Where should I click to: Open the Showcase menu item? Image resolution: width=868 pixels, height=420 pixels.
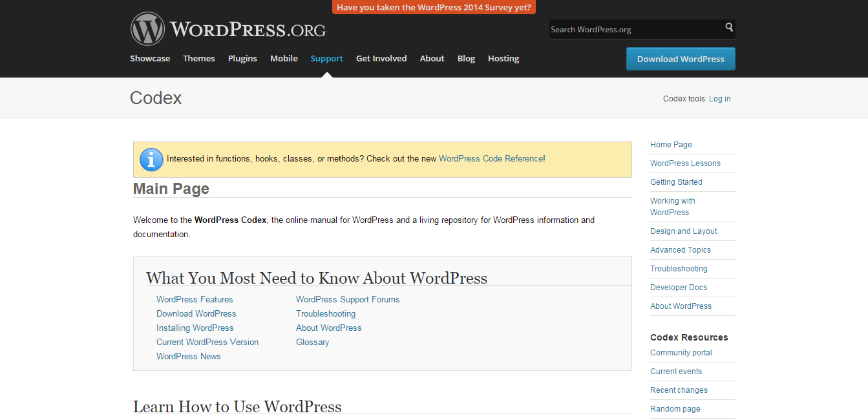(150, 58)
